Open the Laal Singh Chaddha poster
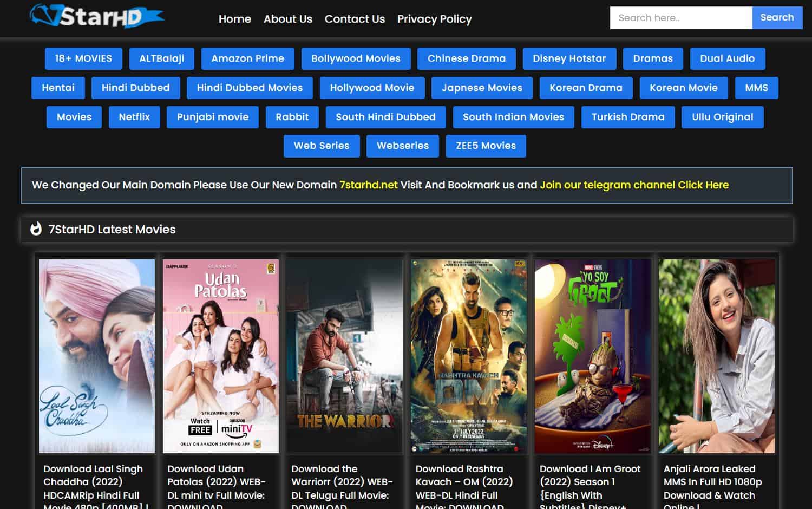The height and width of the screenshot is (509, 812). pyautogui.click(x=97, y=356)
